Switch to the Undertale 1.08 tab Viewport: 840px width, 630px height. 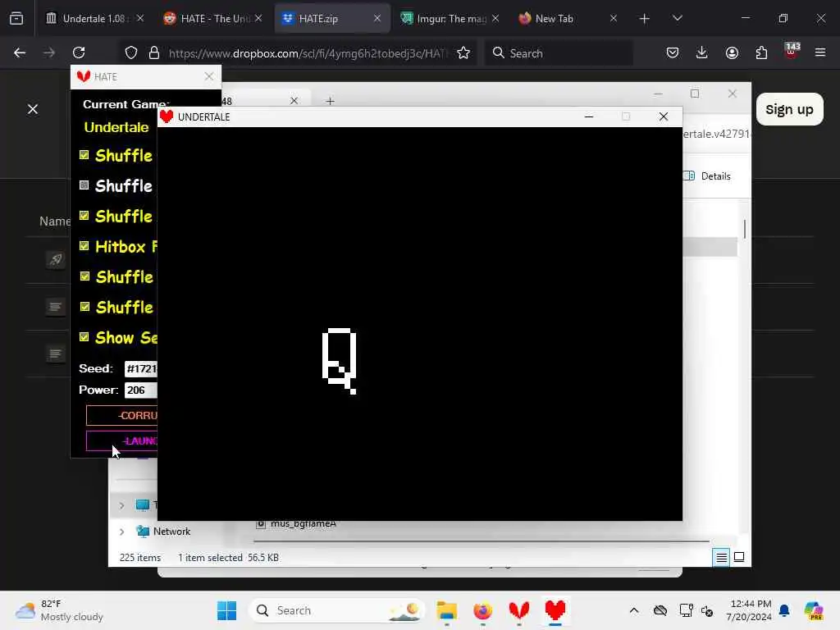pyautogui.click(x=94, y=19)
